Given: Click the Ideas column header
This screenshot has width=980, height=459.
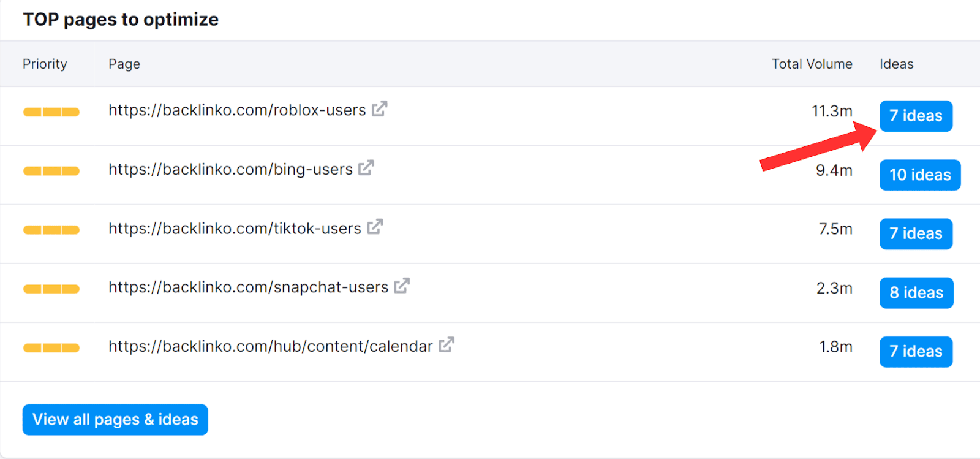Looking at the screenshot, I should 896,64.
